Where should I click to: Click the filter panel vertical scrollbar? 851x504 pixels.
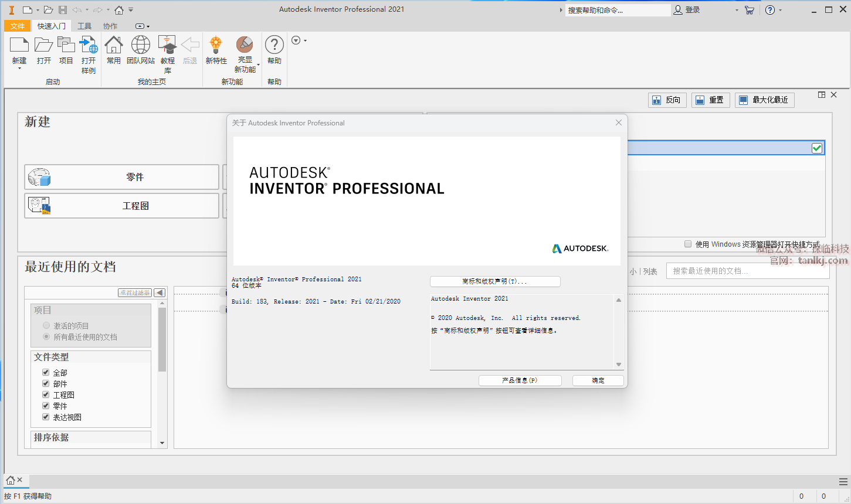point(162,340)
